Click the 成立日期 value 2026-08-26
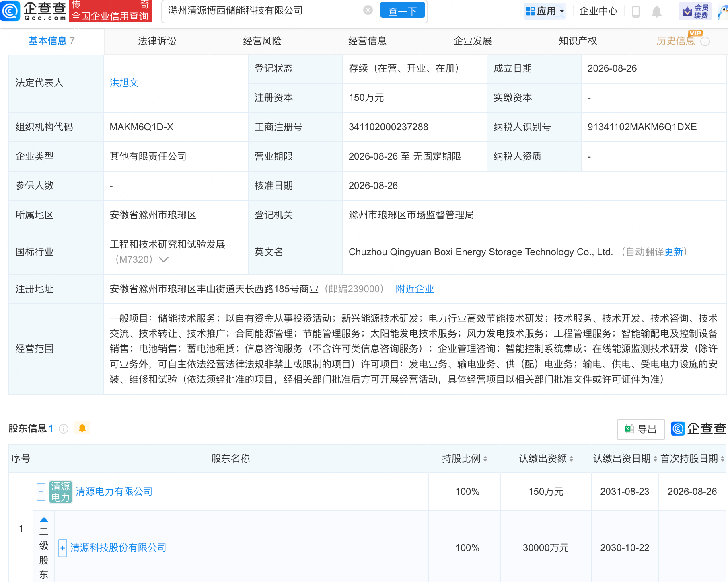 click(x=612, y=68)
